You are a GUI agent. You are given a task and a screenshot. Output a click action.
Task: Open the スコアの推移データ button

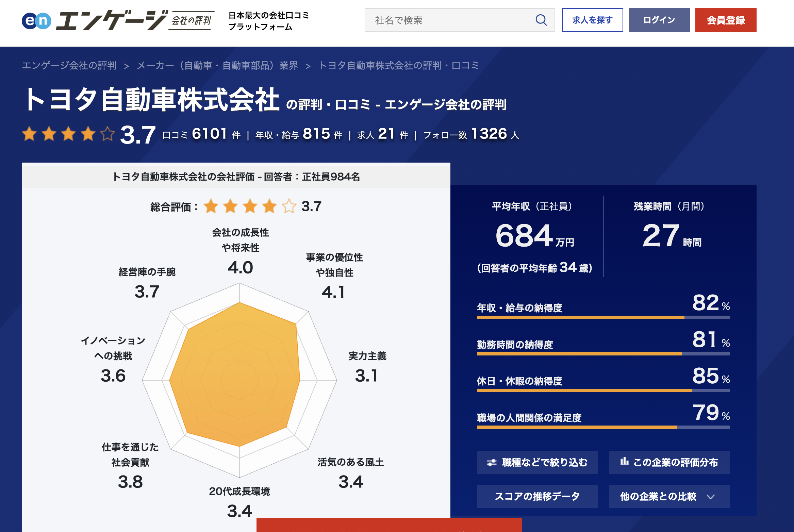[x=537, y=496]
